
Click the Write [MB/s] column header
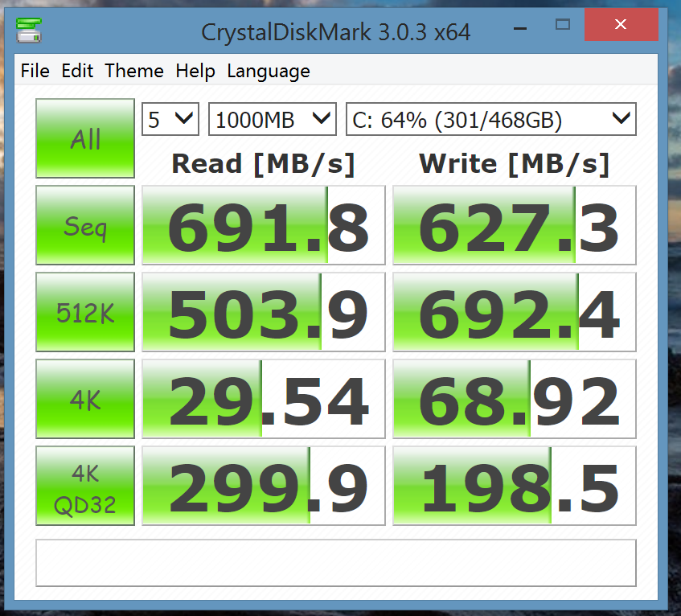515,164
